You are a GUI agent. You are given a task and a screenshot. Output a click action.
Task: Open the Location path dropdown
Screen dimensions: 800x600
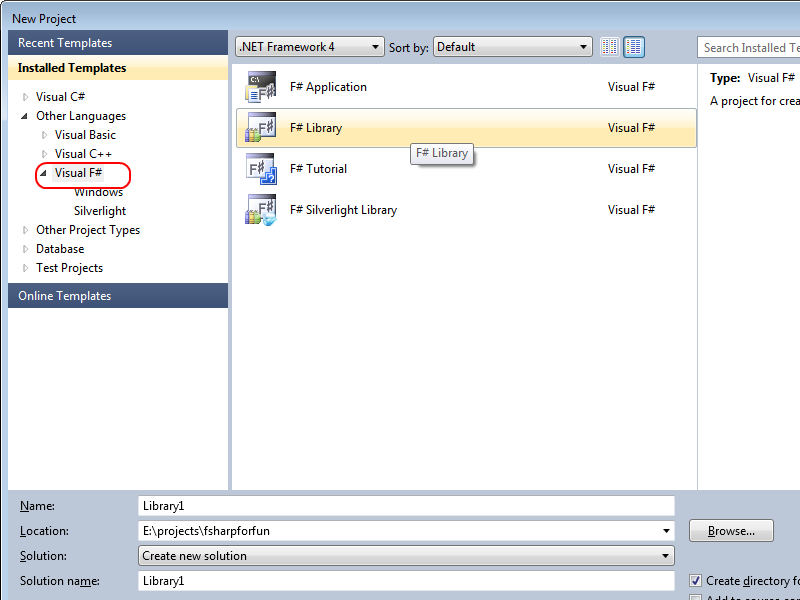(666, 531)
